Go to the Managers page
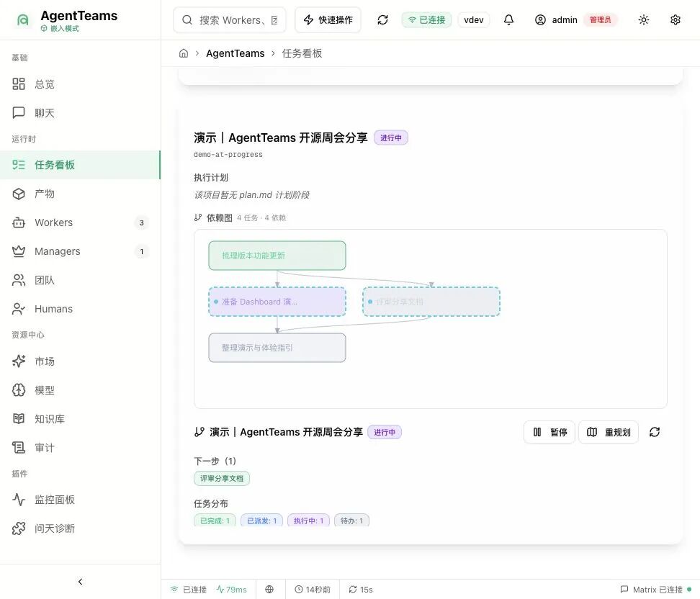The height and width of the screenshot is (599, 700). point(79,251)
